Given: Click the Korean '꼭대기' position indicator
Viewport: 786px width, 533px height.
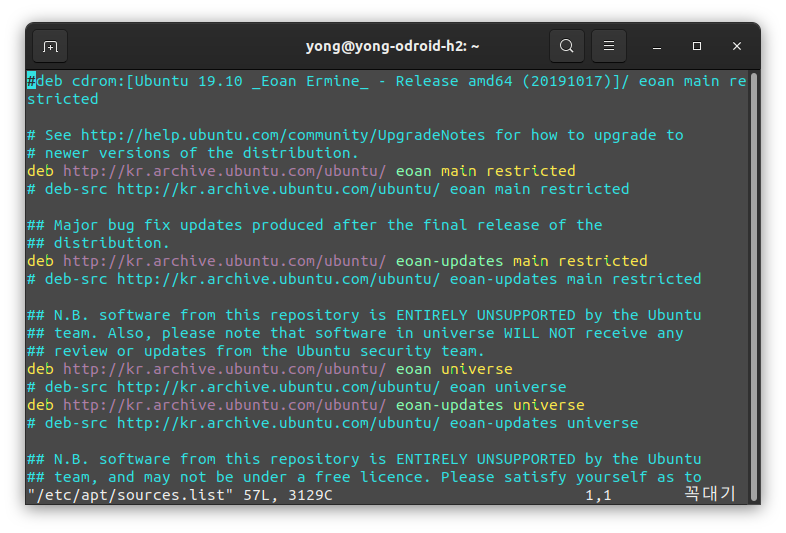Looking at the screenshot, I should [x=709, y=494].
